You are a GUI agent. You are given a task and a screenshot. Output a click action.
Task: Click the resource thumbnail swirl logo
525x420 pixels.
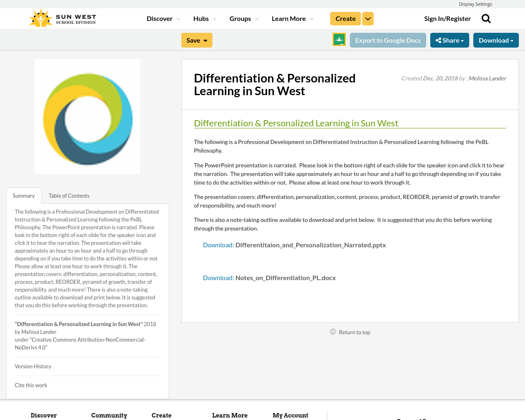point(87,116)
